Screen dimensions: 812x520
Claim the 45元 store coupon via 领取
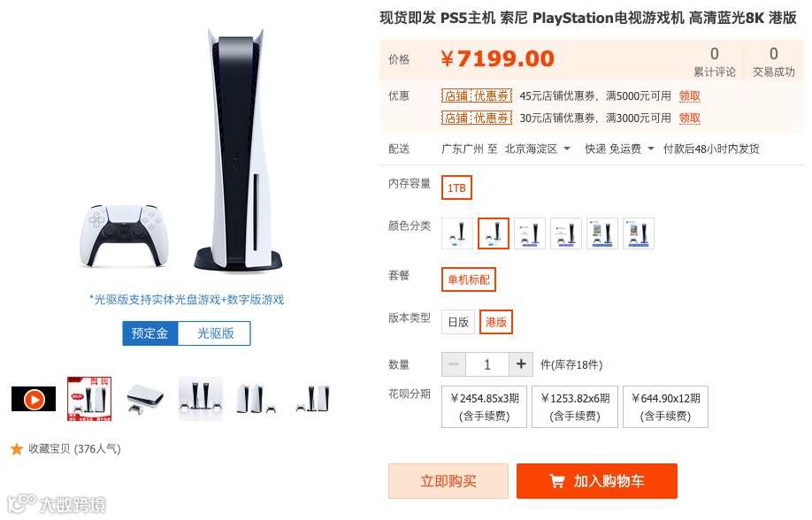click(x=690, y=96)
